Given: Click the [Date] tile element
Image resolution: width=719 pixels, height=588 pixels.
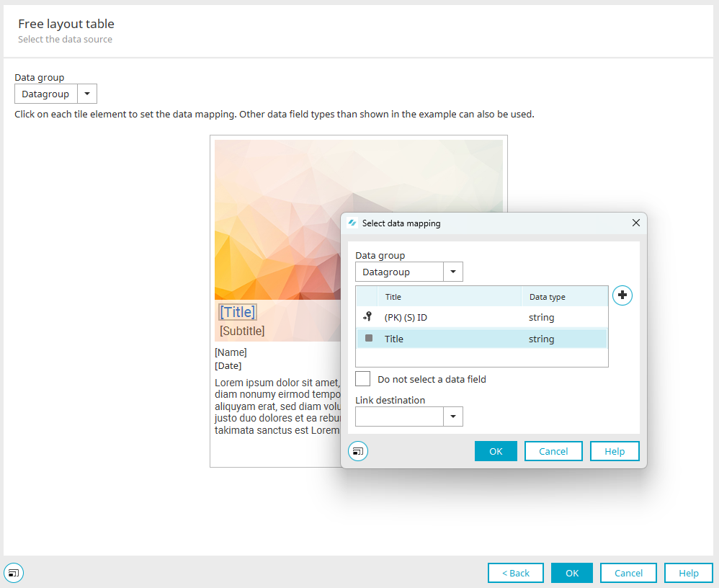Looking at the screenshot, I should click(x=228, y=365).
